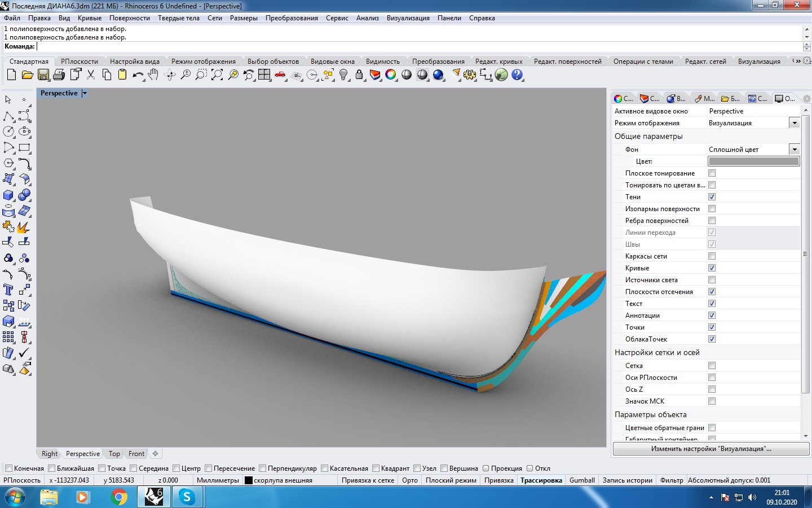Toggle the Источники света checkbox

tap(712, 280)
